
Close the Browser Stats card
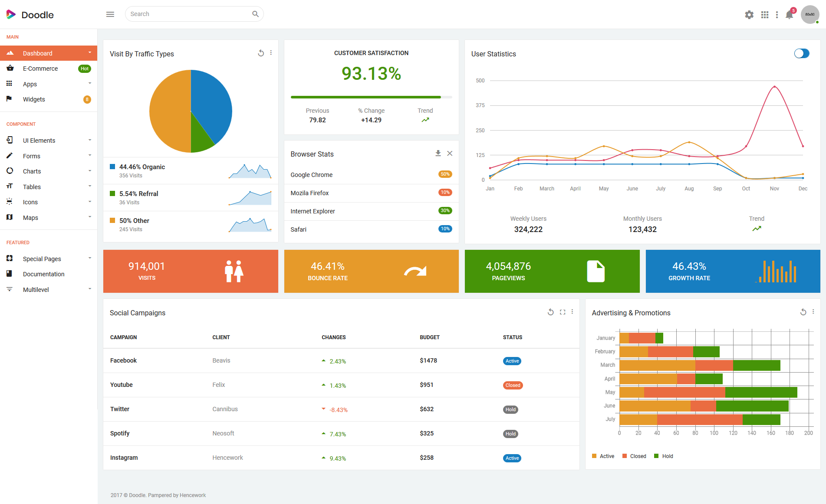(x=450, y=153)
